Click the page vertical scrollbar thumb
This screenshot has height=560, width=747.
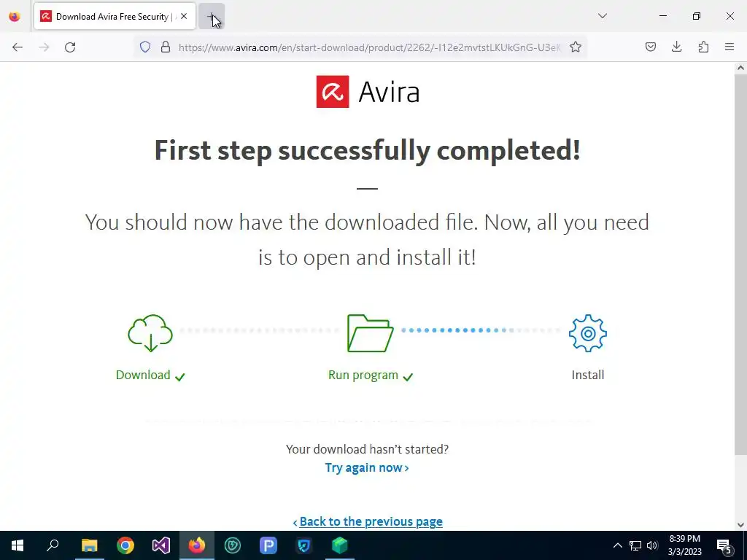point(740,264)
